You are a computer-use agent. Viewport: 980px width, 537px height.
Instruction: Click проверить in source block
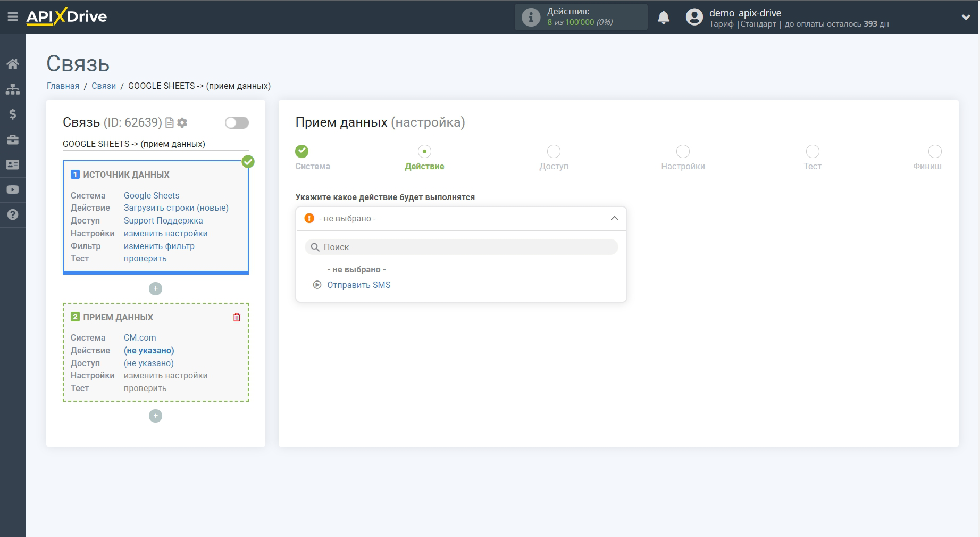pyautogui.click(x=145, y=258)
